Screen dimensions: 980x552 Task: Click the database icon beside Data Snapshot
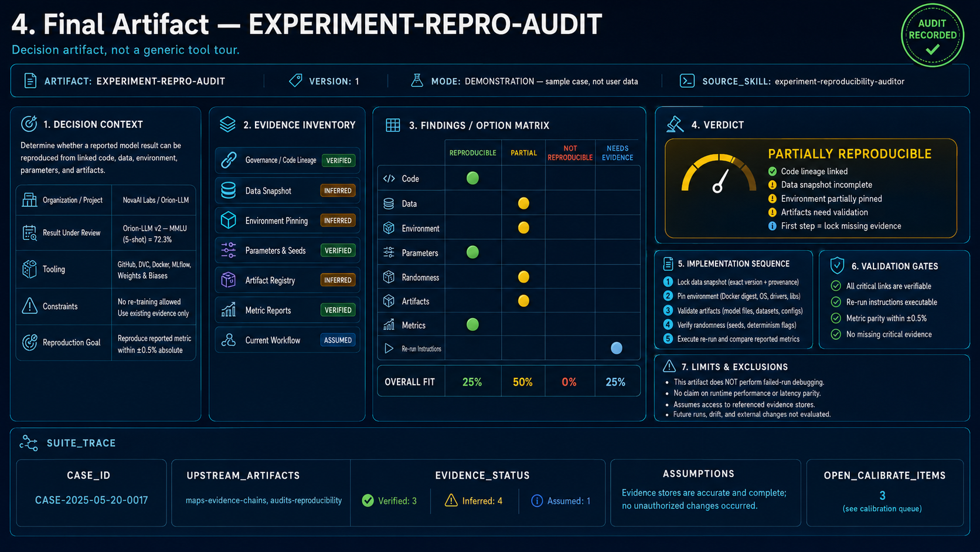(229, 191)
